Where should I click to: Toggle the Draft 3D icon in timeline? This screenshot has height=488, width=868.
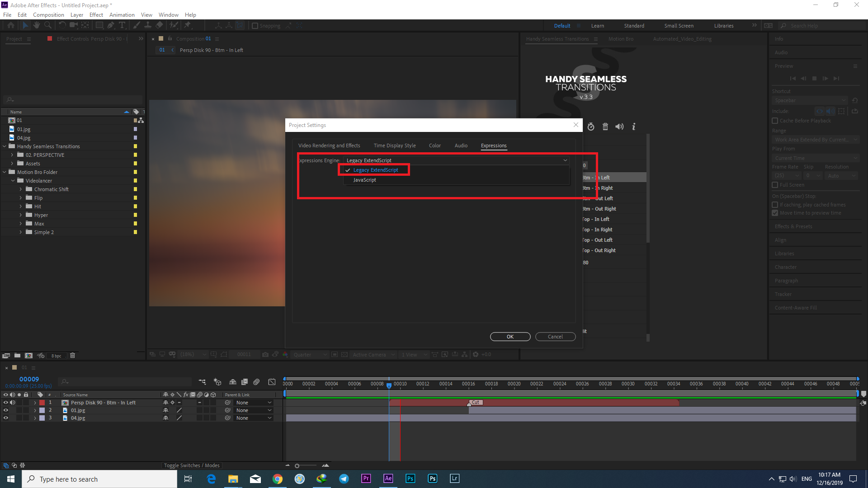click(217, 382)
